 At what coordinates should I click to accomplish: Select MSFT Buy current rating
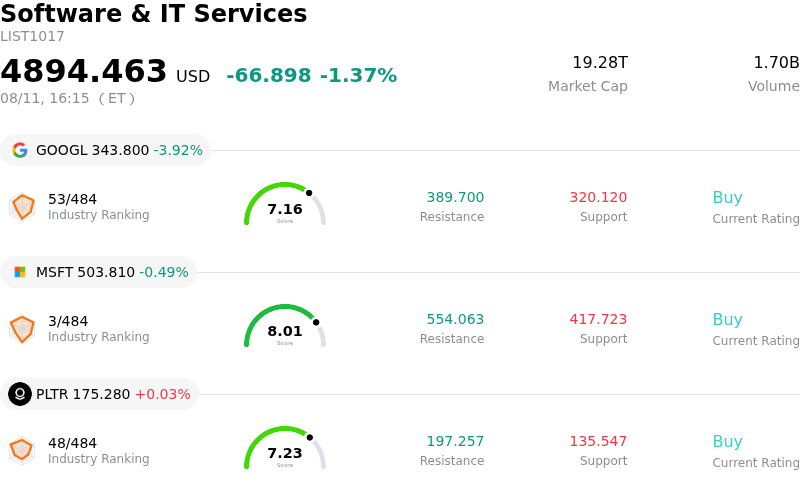click(728, 319)
